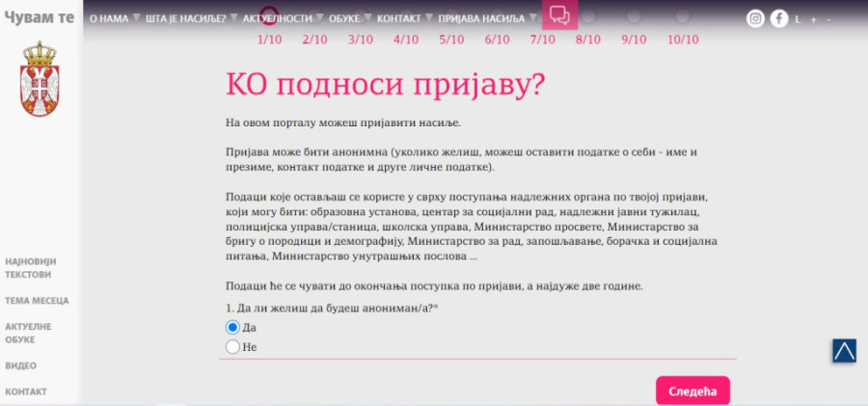Image resolution: width=868 pixels, height=406 pixels.
Task: Open the Instagram icon link
Action: pos(756,18)
